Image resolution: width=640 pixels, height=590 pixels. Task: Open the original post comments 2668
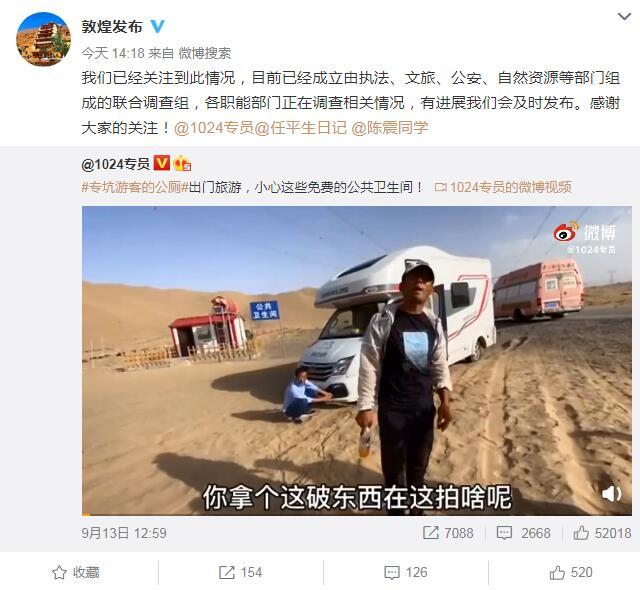point(523,533)
